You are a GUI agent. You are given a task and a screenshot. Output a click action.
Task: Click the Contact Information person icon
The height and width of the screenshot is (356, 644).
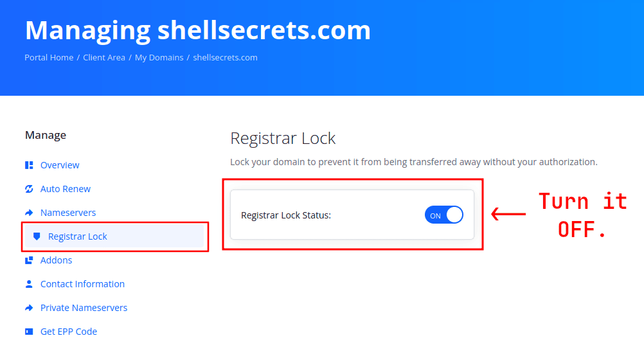pyautogui.click(x=29, y=284)
